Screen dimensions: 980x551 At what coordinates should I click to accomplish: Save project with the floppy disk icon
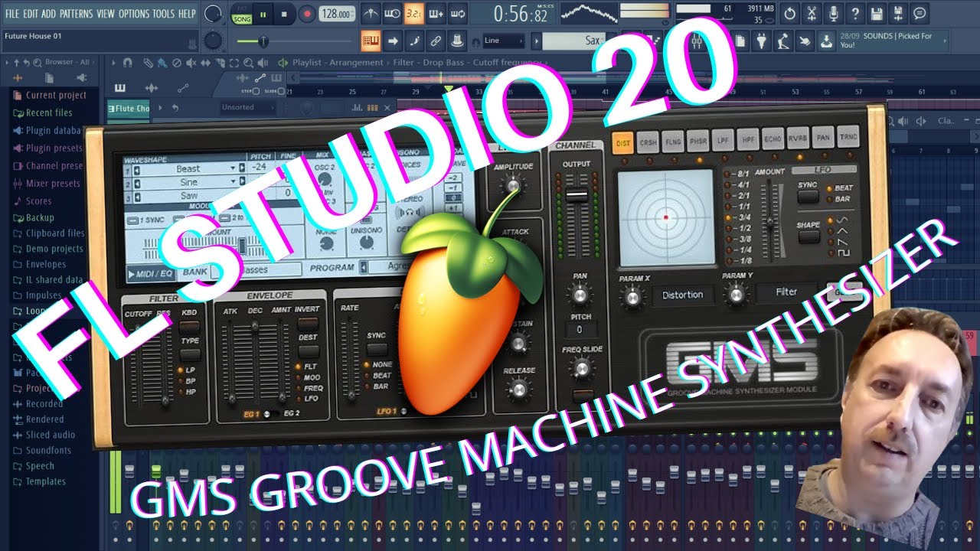[877, 14]
